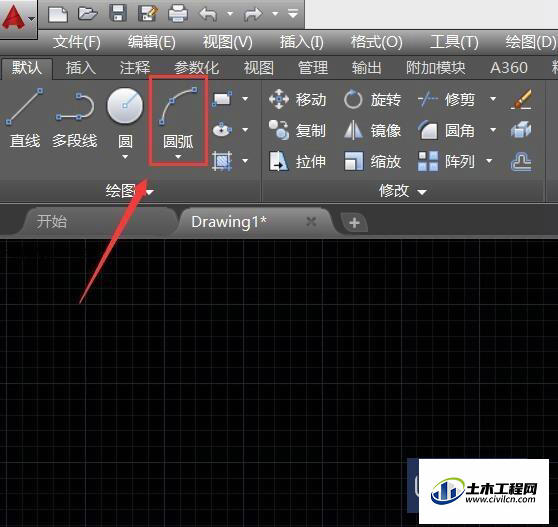The height and width of the screenshot is (527, 558).
Task: Switch to the 注释 ribbon tab
Action: tap(135, 68)
